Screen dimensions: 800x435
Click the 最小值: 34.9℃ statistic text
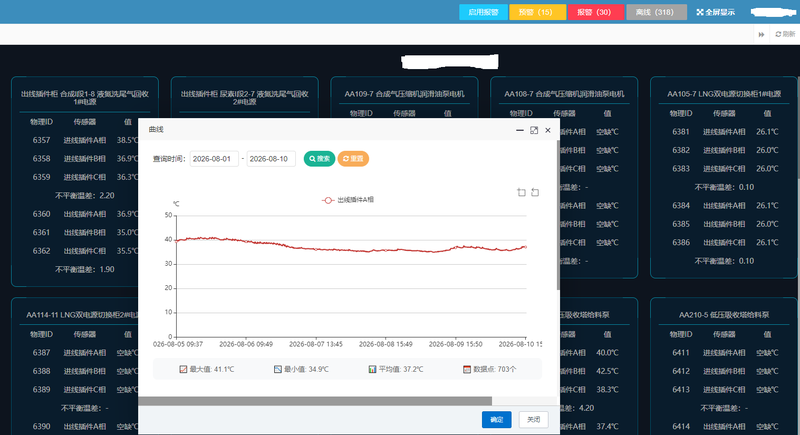(306, 369)
